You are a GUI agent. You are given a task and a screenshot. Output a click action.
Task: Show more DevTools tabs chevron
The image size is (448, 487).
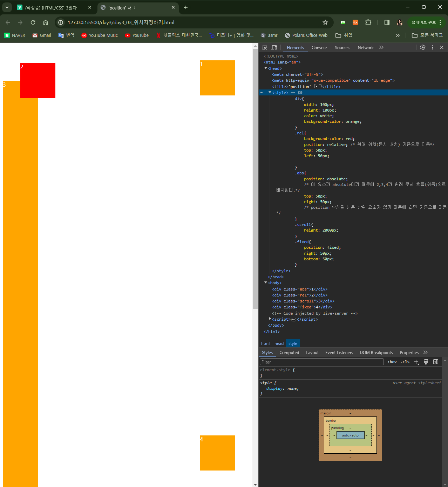[381, 47]
